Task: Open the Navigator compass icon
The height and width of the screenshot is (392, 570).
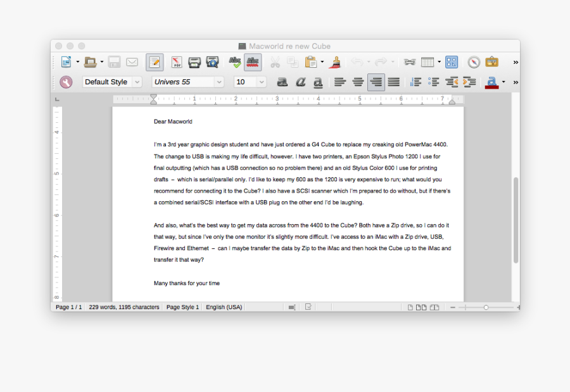Action: 474,61
